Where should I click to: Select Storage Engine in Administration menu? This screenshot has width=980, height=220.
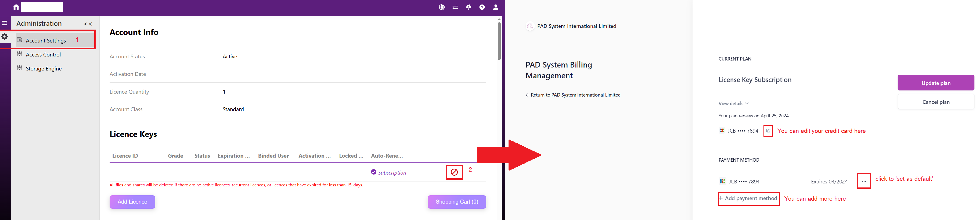pos(43,69)
